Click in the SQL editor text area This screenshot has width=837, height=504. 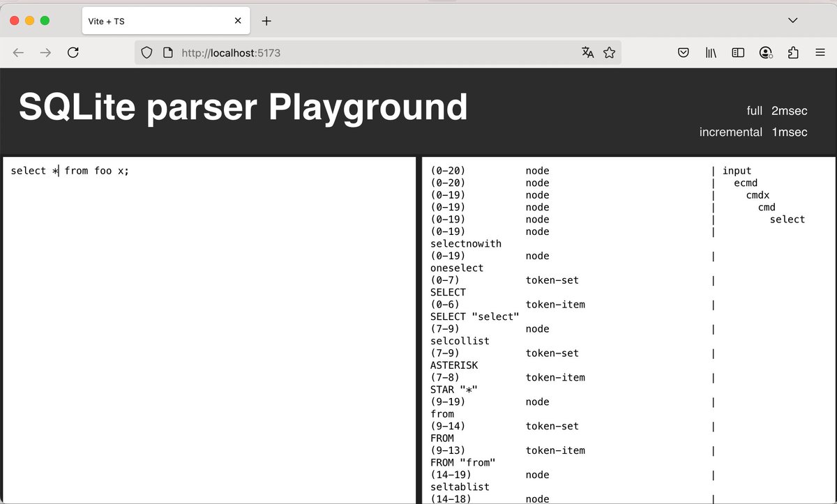pyautogui.click(x=209, y=330)
